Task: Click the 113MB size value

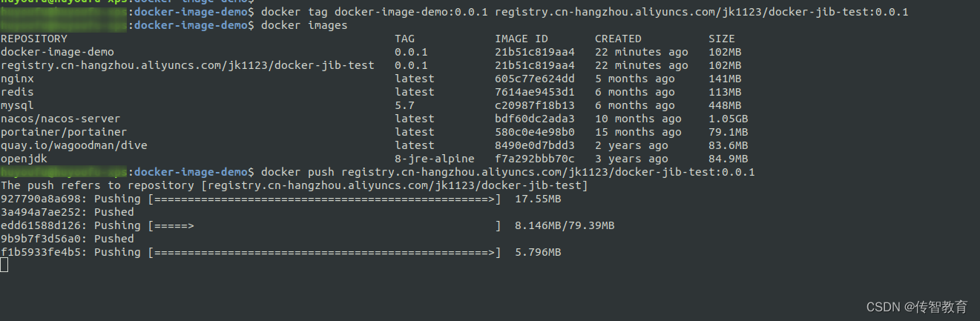Action: coord(725,92)
